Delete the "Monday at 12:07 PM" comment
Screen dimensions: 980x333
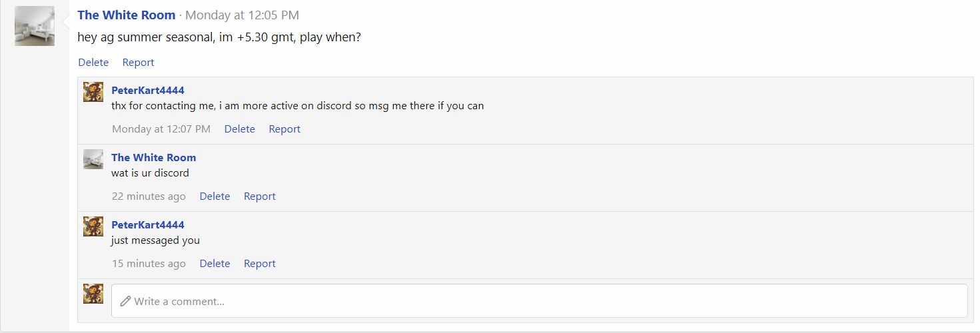pos(240,129)
